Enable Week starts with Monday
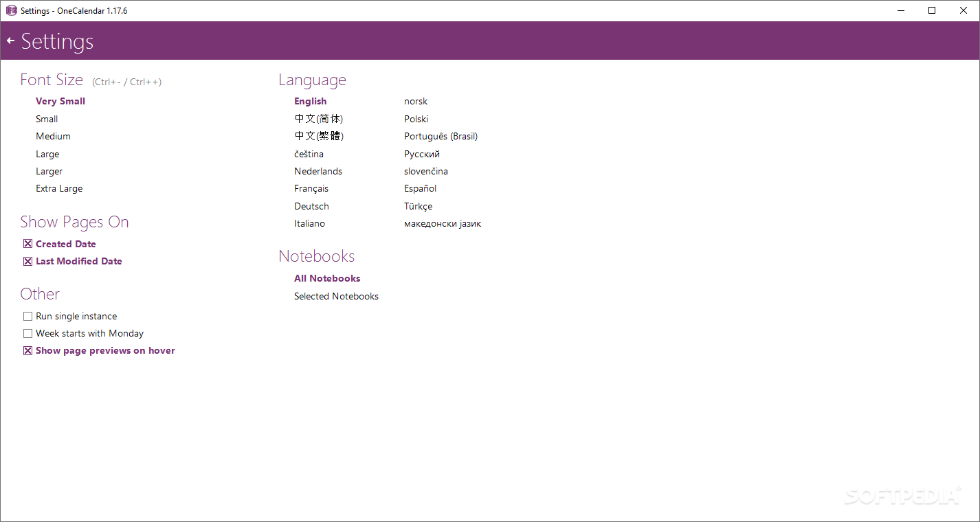Image resolution: width=980 pixels, height=522 pixels. tap(27, 333)
